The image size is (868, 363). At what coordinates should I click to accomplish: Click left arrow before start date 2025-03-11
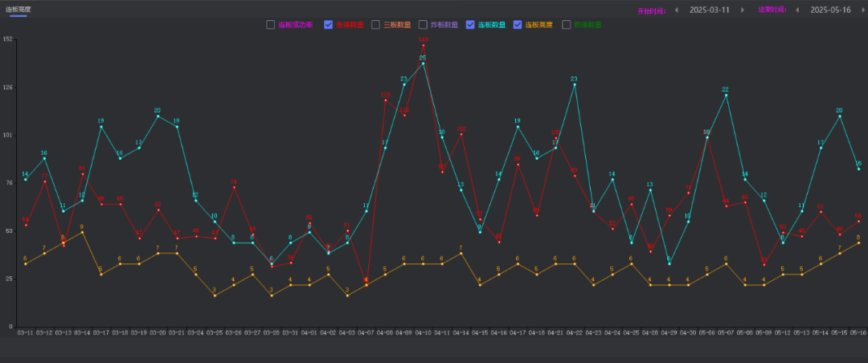pos(676,10)
